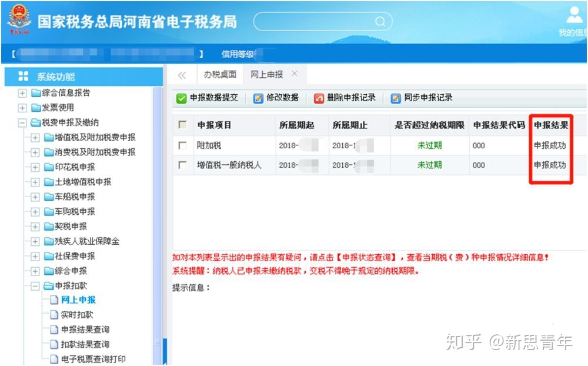This screenshot has width=588, height=366.
Task: Switch to the 办税桌面 tab
Action: [x=220, y=75]
